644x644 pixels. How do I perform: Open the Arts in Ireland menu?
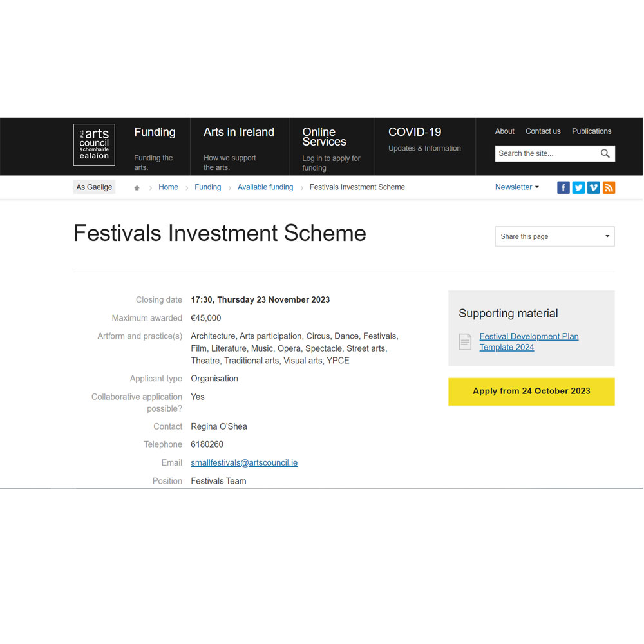(238, 132)
